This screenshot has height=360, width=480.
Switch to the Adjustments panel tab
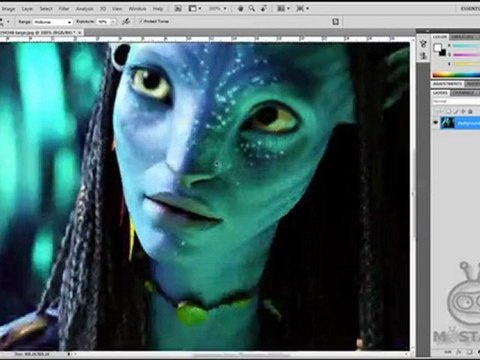447,84
